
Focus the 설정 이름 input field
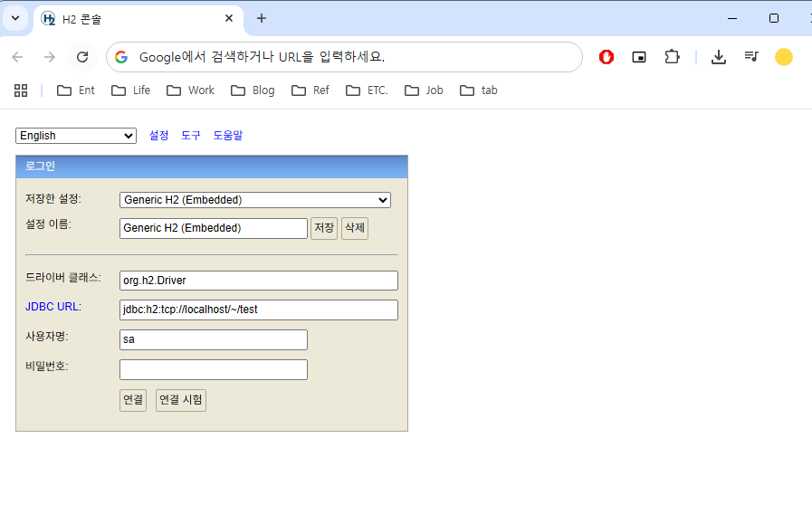pyautogui.click(x=214, y=228)
